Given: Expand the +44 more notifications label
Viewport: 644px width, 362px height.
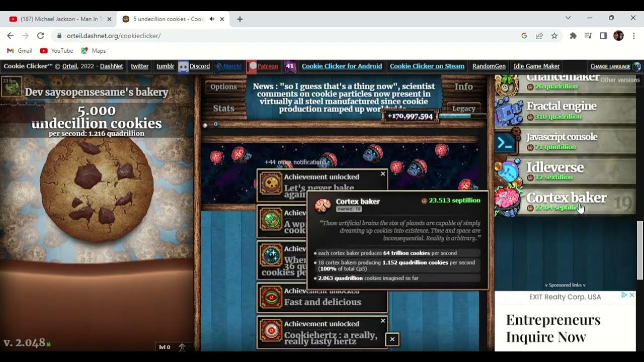Looking at the screenshot, I should [295, 162].
